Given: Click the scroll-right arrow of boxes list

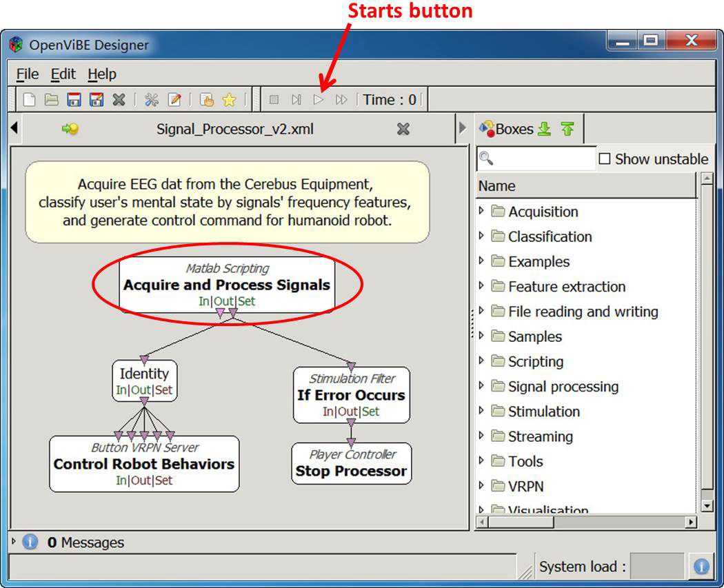Looking at the screenshot, I should click(x=691, y=522).
